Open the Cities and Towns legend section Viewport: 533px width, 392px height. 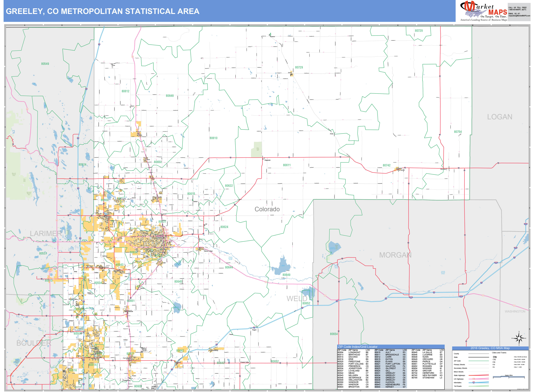pos(499,353)
